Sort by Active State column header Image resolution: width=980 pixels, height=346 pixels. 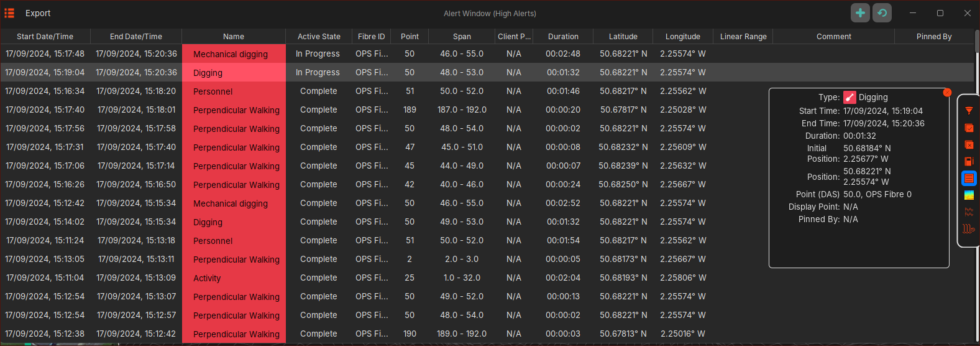point(318,37)
